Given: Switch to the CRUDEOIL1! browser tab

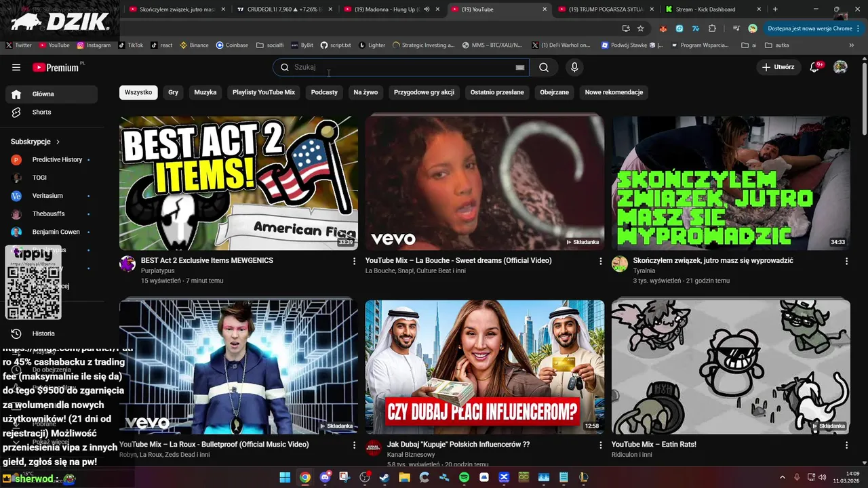Looking at the screenshot, I should click(285, 9).
